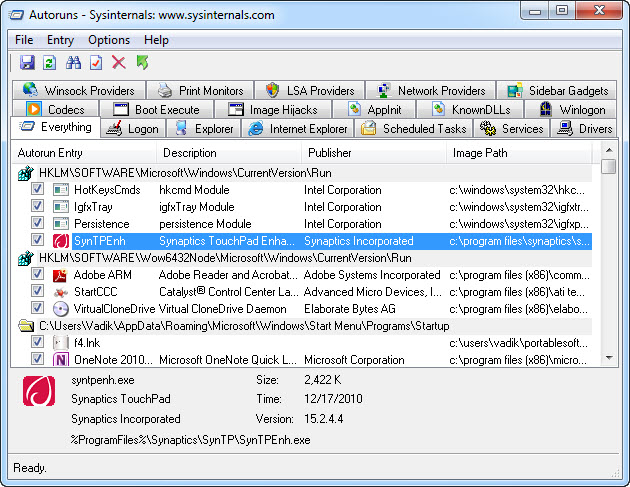Open the Print Monitors tab
The width and height of the screenshot is (630, 487).
pos(200,90)
